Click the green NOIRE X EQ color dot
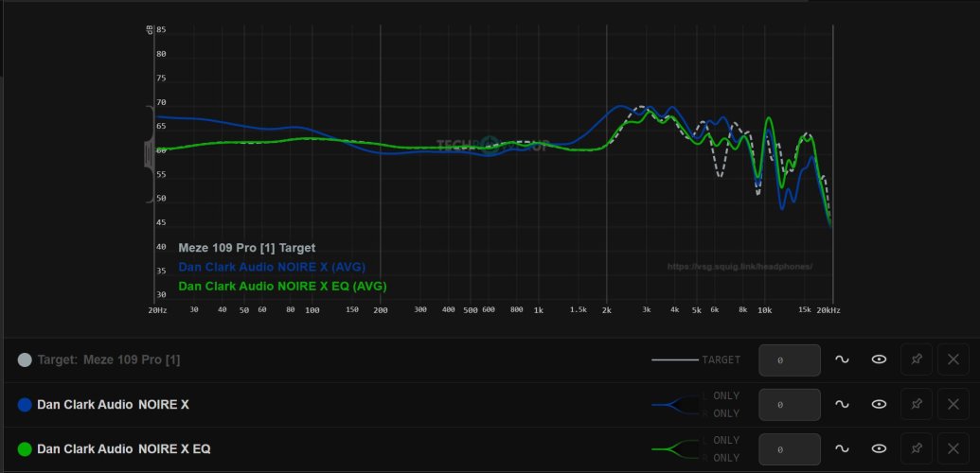This screenshot has width=980, height=473. coord(25,448)
